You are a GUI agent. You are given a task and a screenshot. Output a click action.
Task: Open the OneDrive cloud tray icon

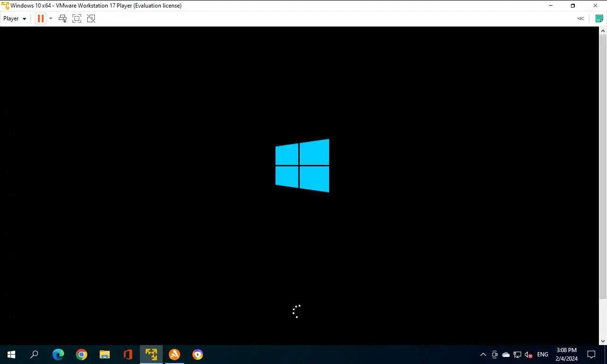(506, 355)
